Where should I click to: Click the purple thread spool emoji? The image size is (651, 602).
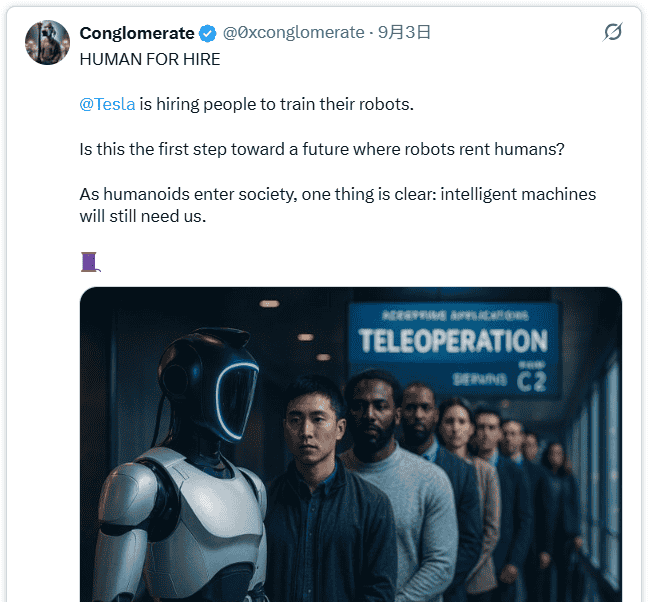tap(90, 262)
